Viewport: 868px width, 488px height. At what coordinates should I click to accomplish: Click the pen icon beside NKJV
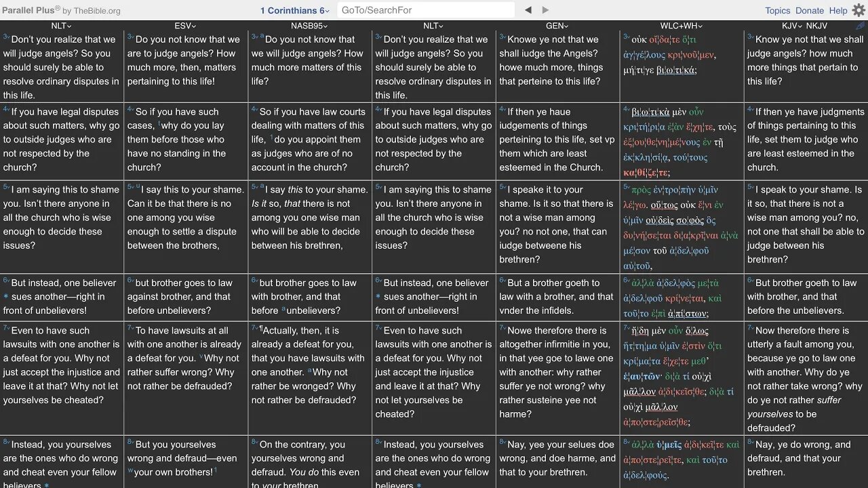click(x=861, y=26)
